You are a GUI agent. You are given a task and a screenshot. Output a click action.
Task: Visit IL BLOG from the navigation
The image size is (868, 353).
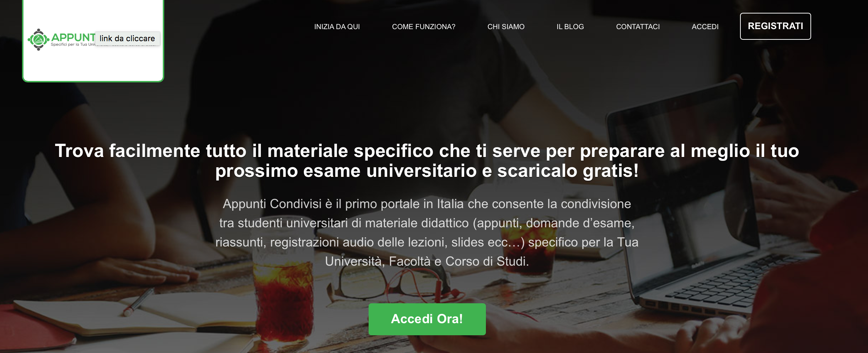click(x=570, y=27)
